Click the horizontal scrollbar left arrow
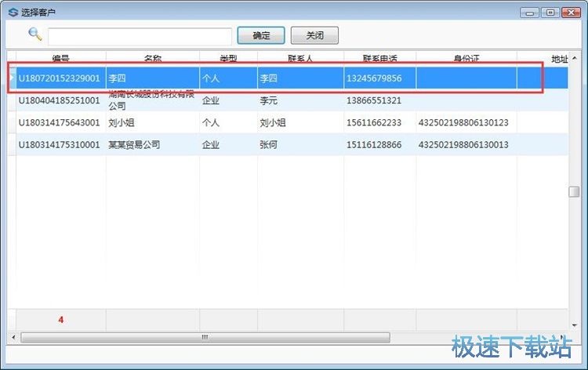 tap(13, 337)
